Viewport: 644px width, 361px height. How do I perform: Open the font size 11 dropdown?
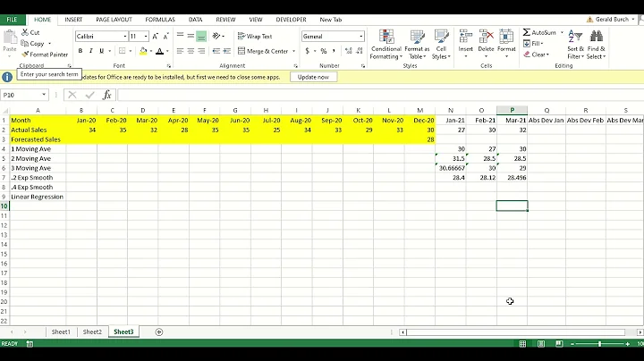point(146,37)
